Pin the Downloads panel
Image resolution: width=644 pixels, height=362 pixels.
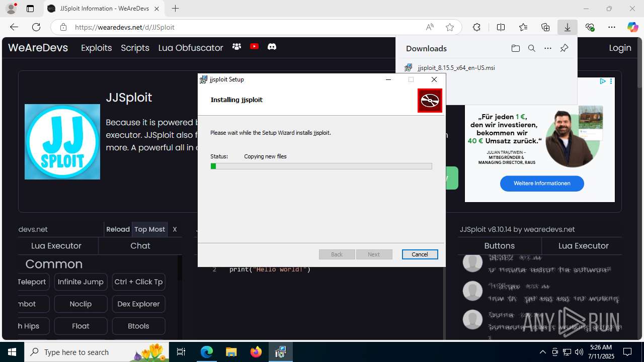(564, 48)
